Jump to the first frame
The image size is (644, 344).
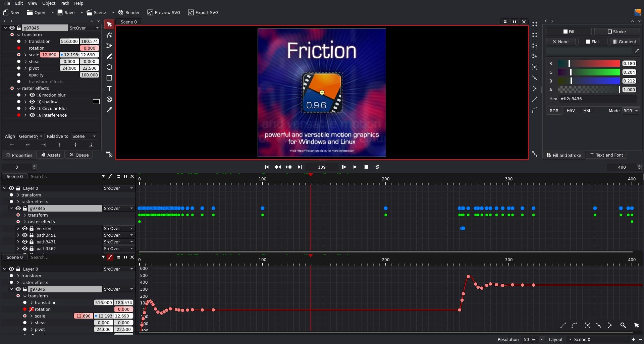click(266, 167)
